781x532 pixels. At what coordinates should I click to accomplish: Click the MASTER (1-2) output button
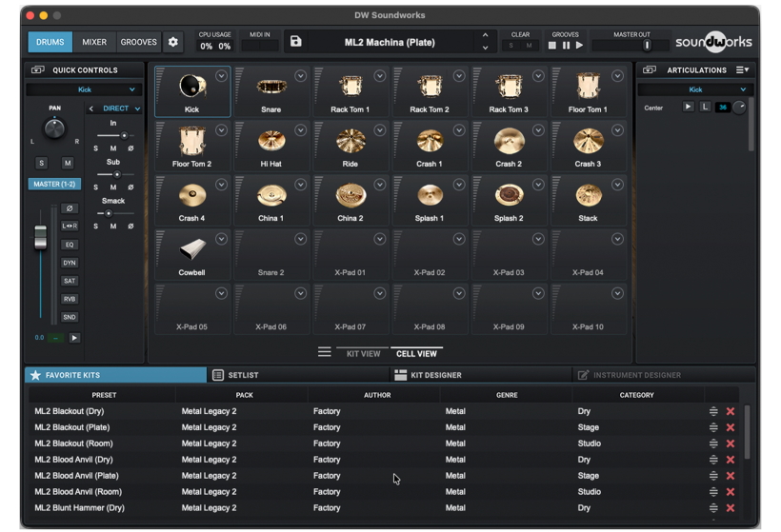[54, 184]
